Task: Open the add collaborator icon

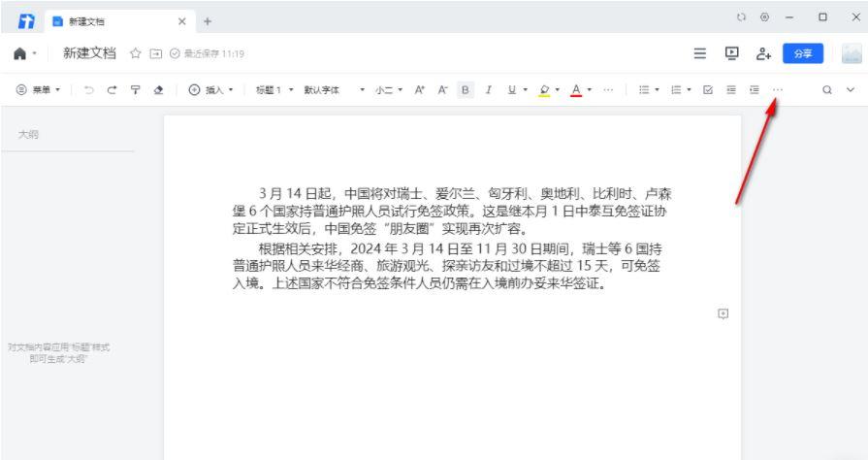Action: click(x=763, y=53)
